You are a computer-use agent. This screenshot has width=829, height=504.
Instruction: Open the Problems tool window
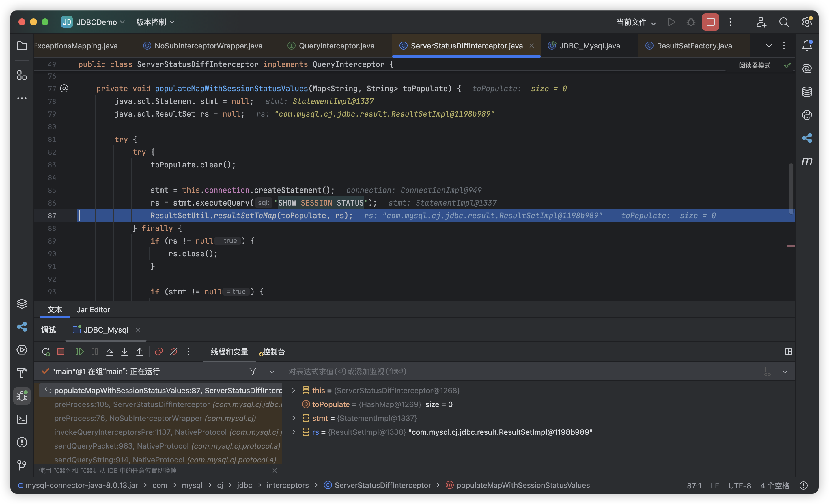pyautogui.click(x=22, y=442)
